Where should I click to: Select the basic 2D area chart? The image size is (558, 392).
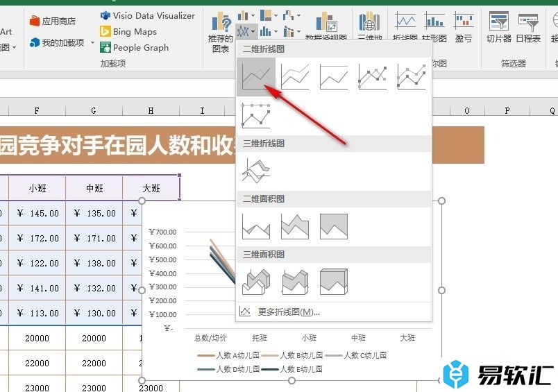tap(256, 226)
